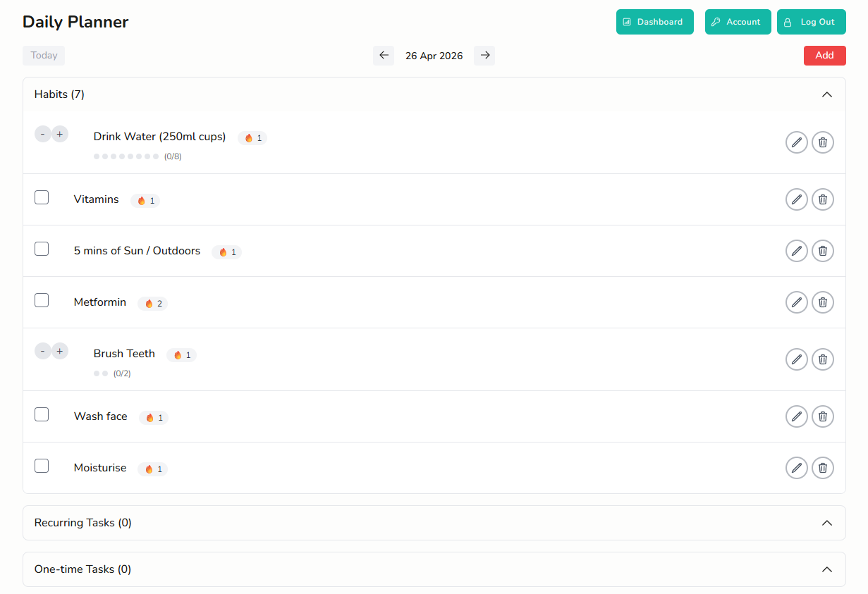The width and height of the screenshot is (868, 594).
Task: Click the Drink Water (250ml cups) label
Action: tap(160, 137)
